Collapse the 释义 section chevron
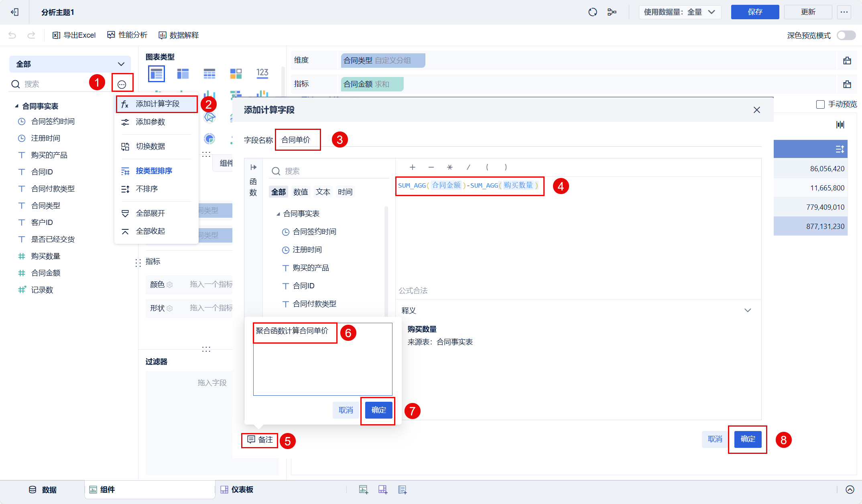862x504 pixels. point(748,310)
